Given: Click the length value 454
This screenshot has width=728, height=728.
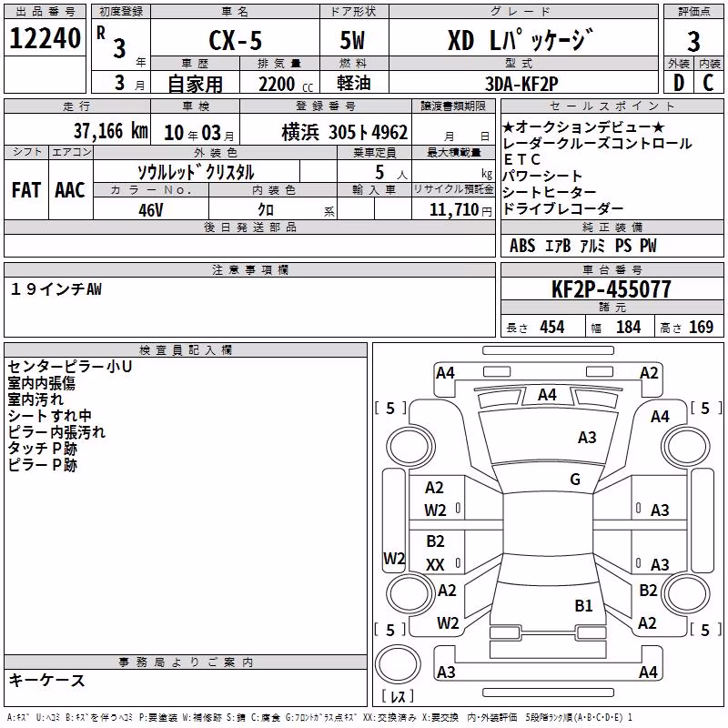Looking at the screenshot, I should point(552,328).
